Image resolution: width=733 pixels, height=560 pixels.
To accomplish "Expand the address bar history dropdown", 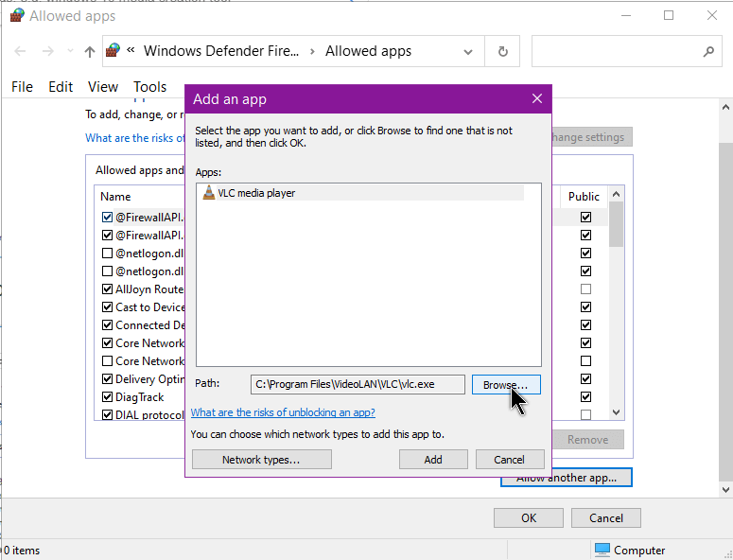I will pos(468,51).
